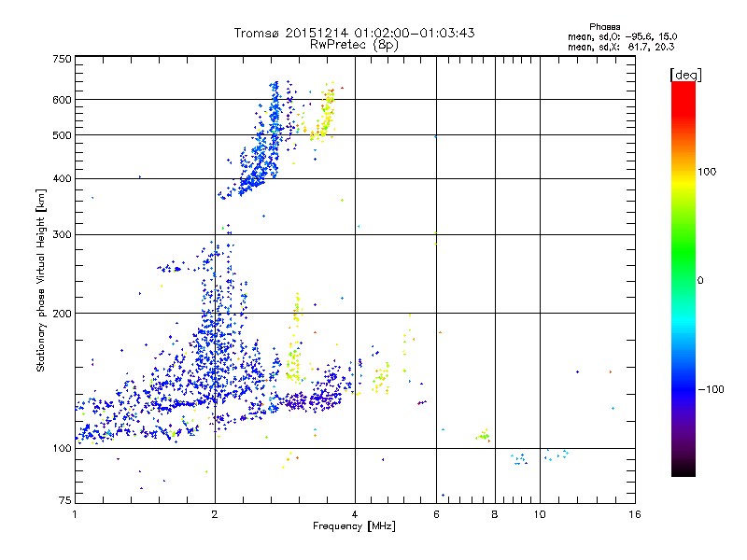
Task: Select the 'RwPretec (8p)' subtitle text
Action: click(x=354, y=45)
